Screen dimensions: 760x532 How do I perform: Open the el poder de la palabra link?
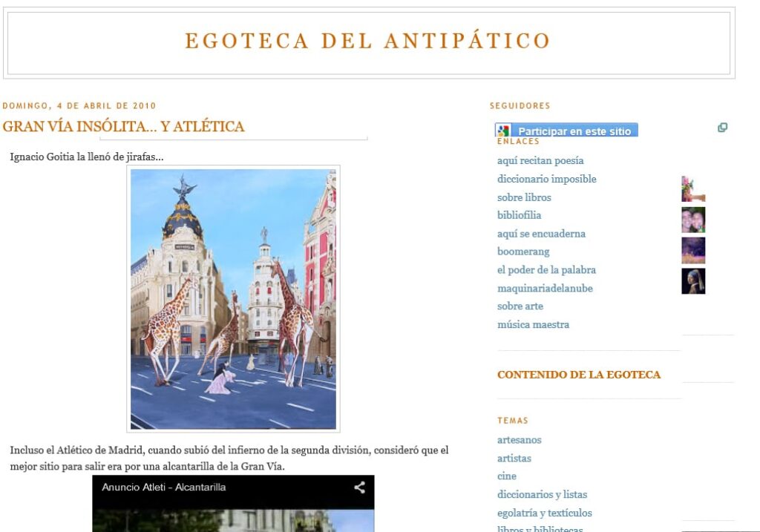click(546, 270)
